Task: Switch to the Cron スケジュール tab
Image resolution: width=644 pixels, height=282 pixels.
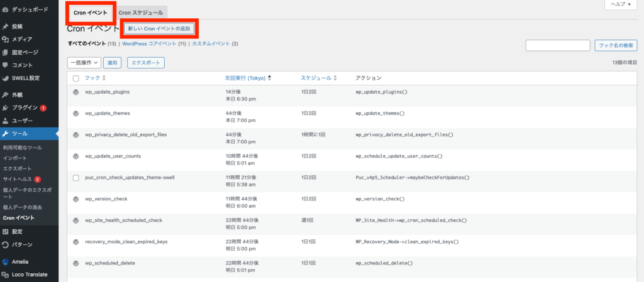Action: (x=141, y=13)
